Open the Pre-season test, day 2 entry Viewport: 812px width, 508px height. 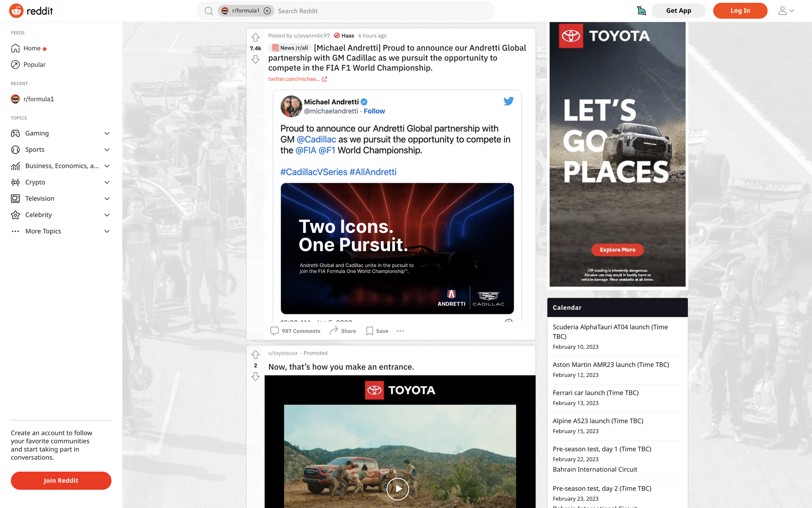[x=602, y=488]
